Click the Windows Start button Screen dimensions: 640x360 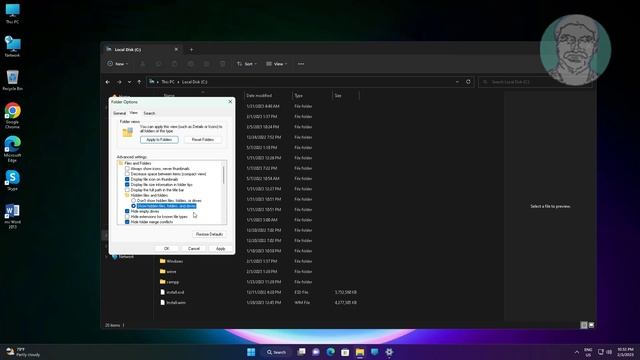251,352
